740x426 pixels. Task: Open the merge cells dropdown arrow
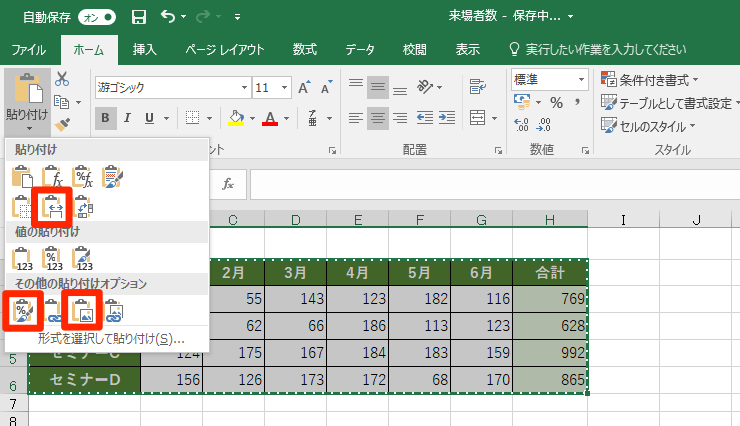point(494,118)
